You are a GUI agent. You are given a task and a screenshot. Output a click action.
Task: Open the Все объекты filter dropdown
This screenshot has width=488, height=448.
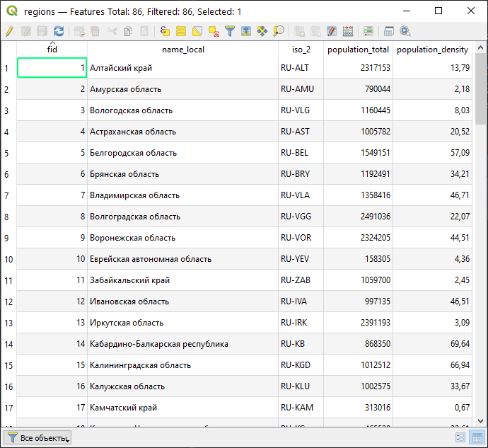38,438
